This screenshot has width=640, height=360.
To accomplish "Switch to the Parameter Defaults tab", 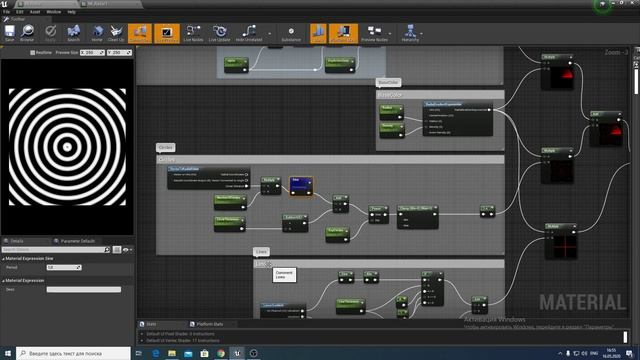I will [77, 241].
